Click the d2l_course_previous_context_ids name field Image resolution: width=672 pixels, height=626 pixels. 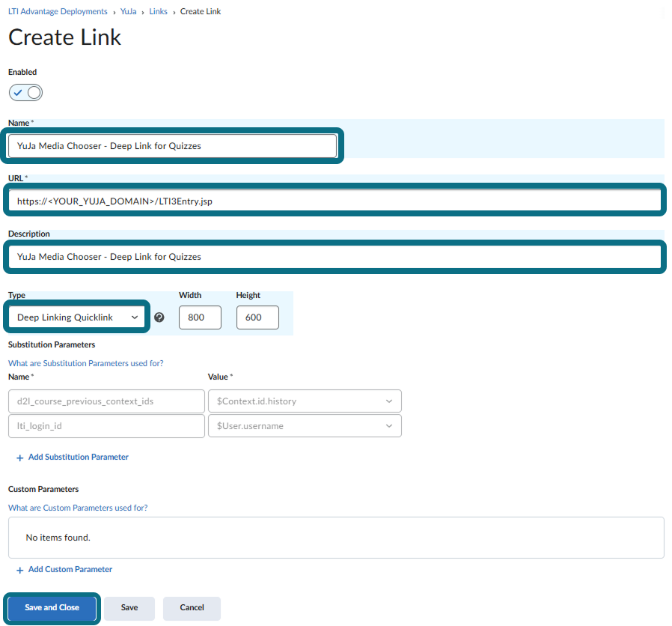(106, 401)
